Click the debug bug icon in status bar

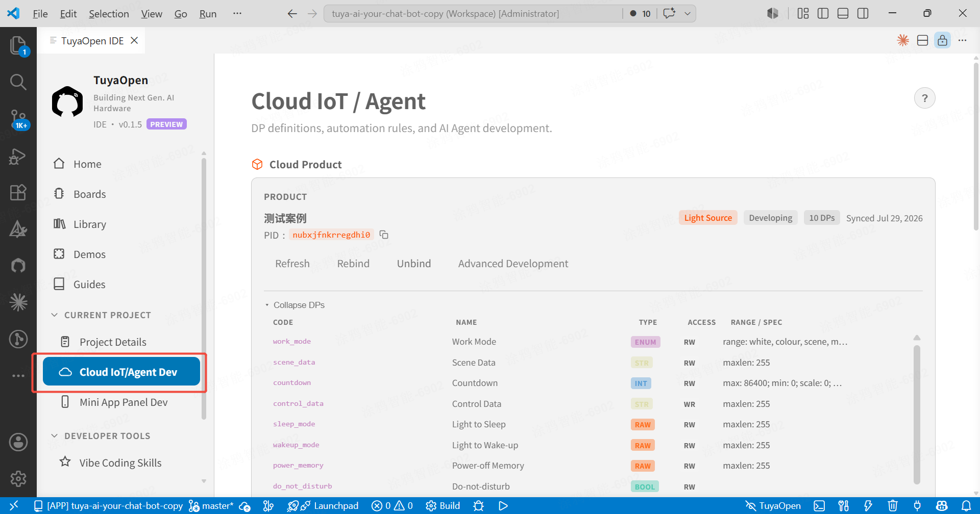478,506
